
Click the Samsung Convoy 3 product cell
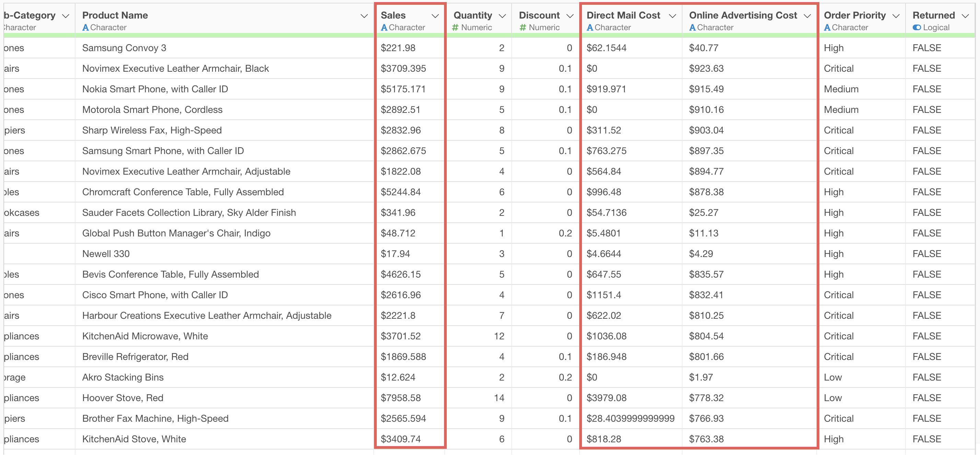pos(224,48)
